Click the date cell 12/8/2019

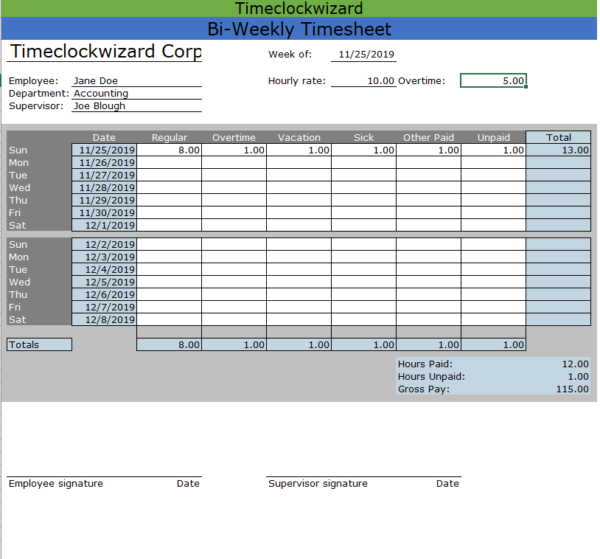pyautogui.click(x=104, y=319)
